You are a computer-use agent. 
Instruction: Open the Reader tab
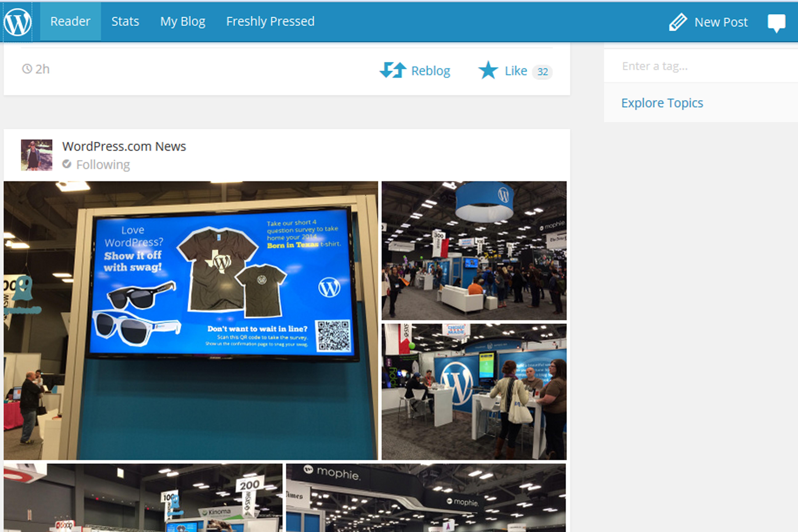coord(70,22)
